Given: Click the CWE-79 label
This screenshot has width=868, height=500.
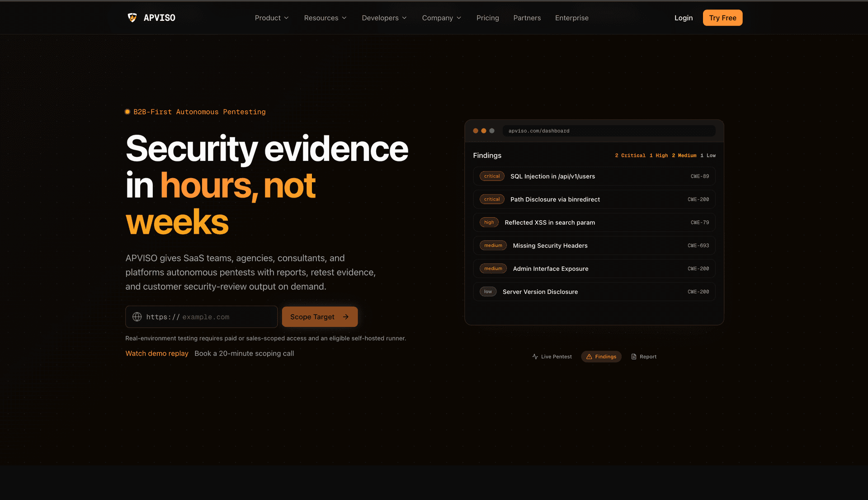Looking at the screenshot, I should point(700,222).
